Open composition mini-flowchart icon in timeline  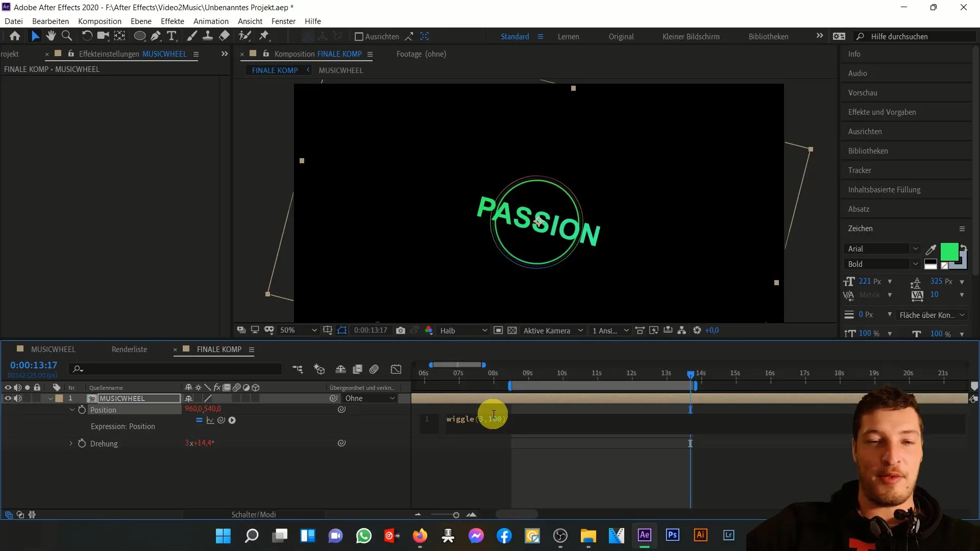click(298, 369)
